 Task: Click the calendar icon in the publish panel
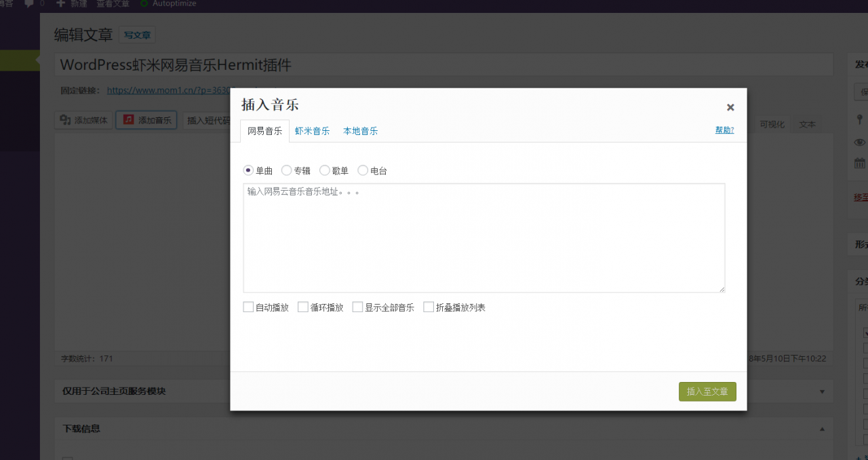(859, 162)
